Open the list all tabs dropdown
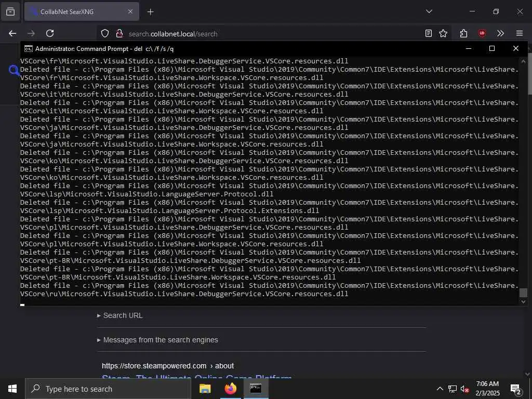This screenshot has width=532, height=399. point(429,11)
